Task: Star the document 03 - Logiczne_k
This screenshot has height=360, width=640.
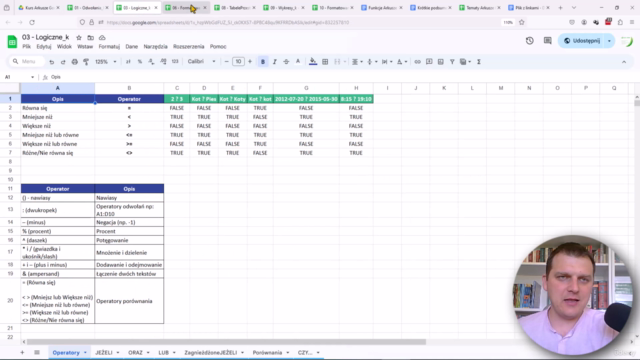Action: coord(79,38)
